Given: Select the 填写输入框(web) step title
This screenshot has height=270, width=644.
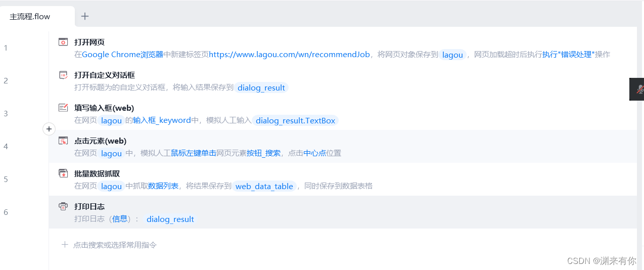Looking at the screenshot, I should tap(104, 108).
